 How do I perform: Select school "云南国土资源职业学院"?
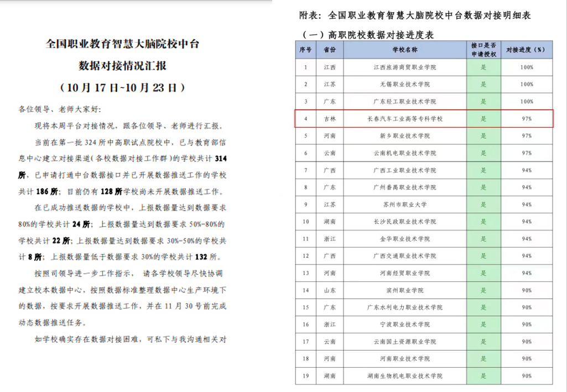point(405,342)
